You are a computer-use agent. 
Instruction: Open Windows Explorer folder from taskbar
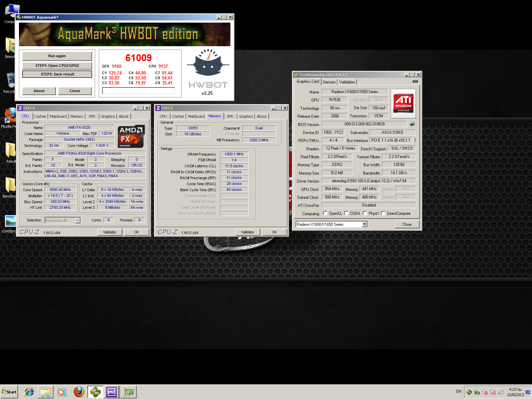tap(46, 392)
